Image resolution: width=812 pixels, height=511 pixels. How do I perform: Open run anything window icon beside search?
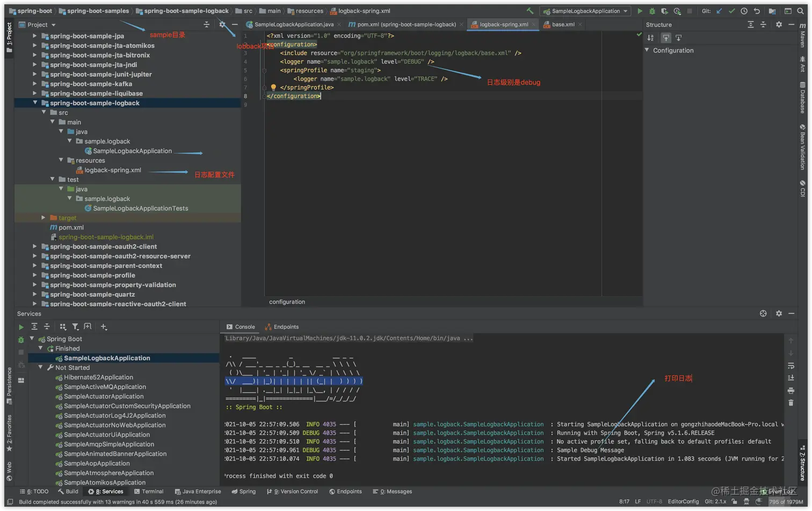[x=788, y=11]
